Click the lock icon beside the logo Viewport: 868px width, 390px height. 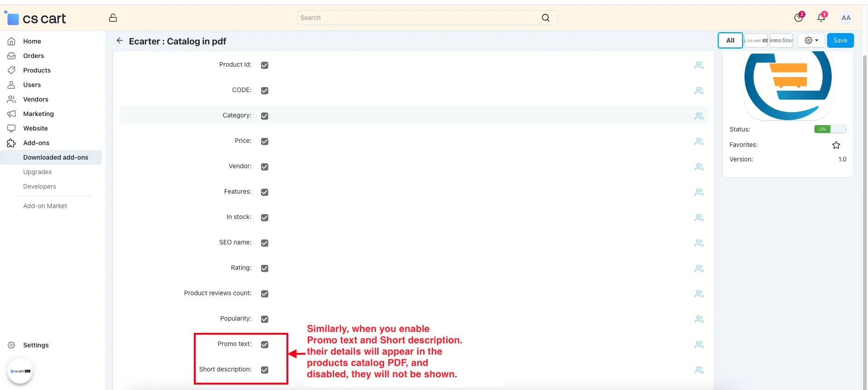(x=113, y=18)
